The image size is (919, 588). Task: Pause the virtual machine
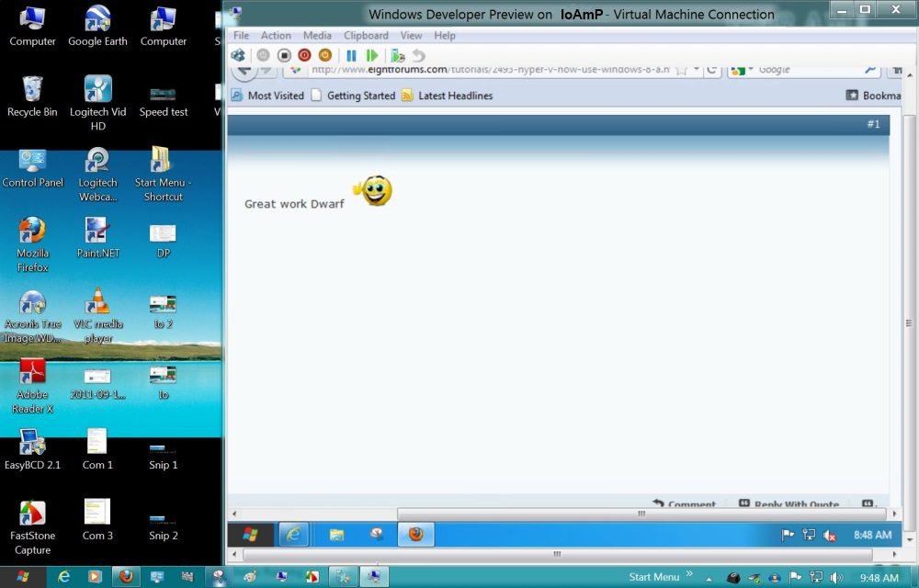tap(351, 55)
